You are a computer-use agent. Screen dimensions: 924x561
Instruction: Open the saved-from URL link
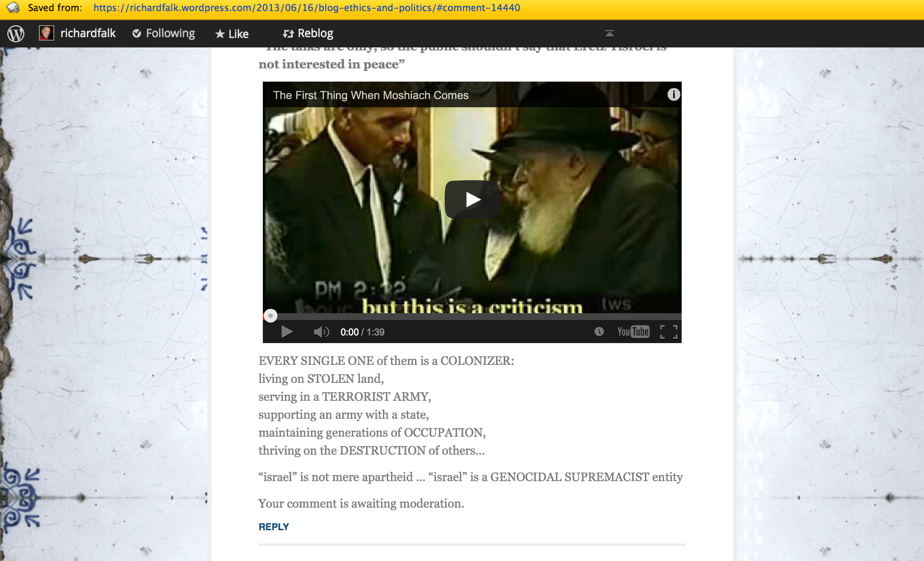306,8
